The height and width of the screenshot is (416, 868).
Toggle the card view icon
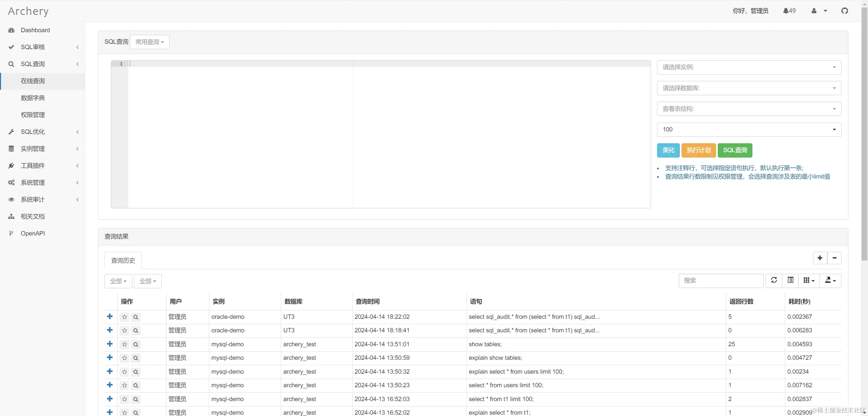[790, 280]
